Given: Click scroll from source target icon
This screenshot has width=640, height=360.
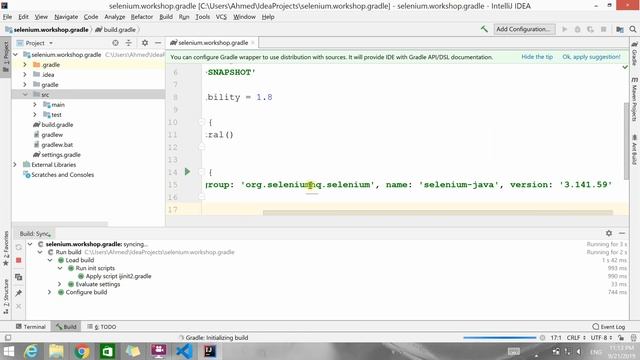Looking at the screenshot, I should click(116, 43).
